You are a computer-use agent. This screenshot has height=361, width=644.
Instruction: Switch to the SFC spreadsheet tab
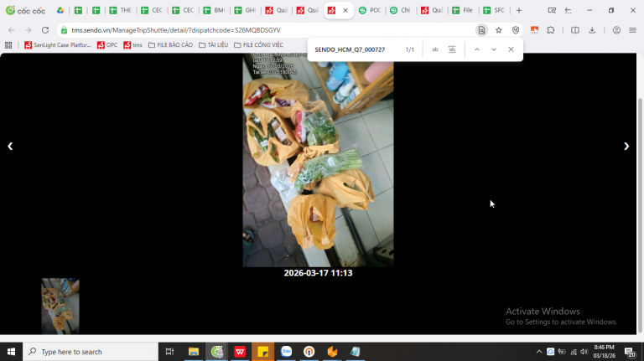pos(494,10)
